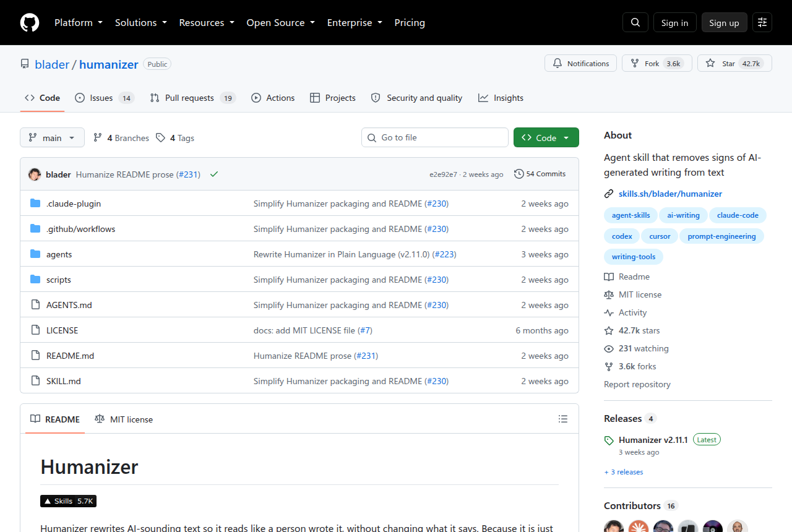This screenshot has height=532, width=792.
Task: Click the SKILL.md file icon
Action: 35,381
